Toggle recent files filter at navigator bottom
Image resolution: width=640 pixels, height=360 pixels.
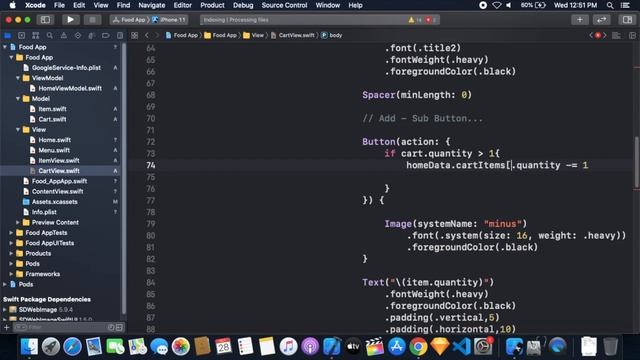(x=111, y=327)
